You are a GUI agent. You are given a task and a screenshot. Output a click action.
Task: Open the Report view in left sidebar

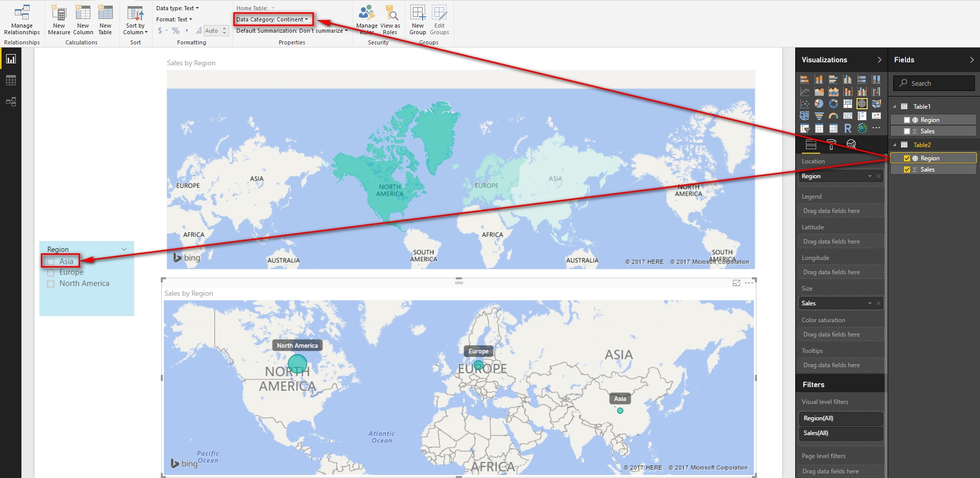point(11,59)
